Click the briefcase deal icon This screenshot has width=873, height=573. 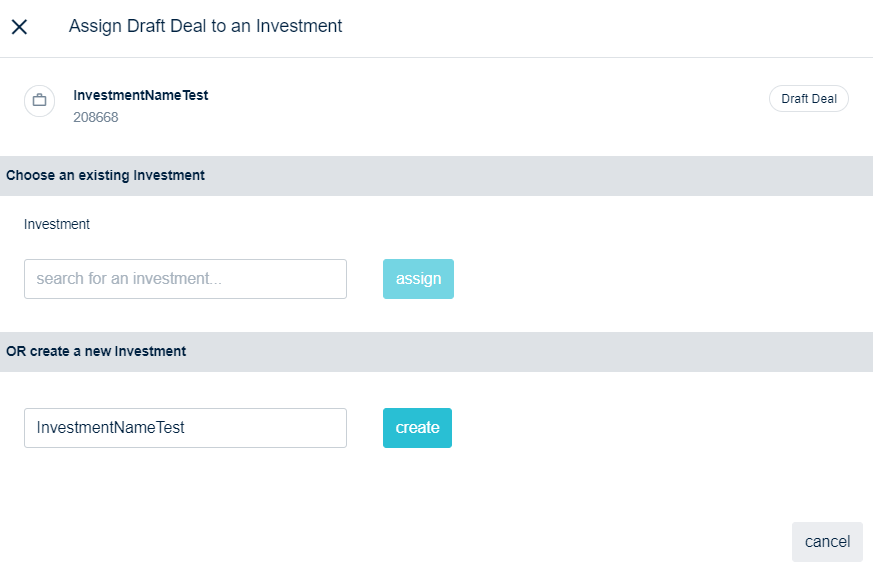click(40, 100)
